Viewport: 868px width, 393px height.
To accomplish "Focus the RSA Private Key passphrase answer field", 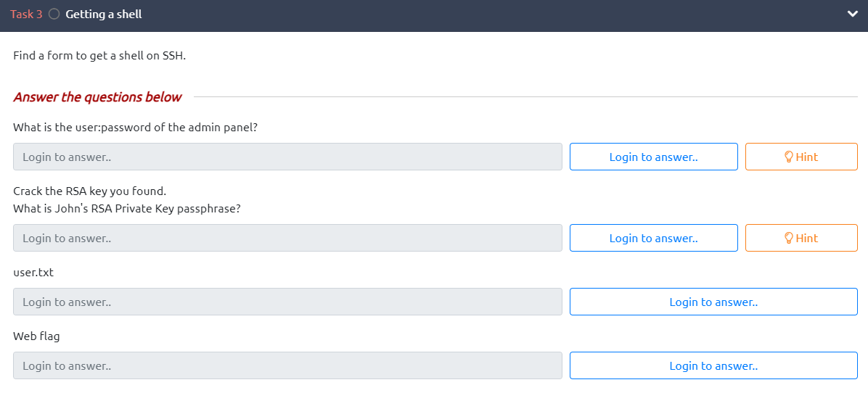I will pos(287,238).
